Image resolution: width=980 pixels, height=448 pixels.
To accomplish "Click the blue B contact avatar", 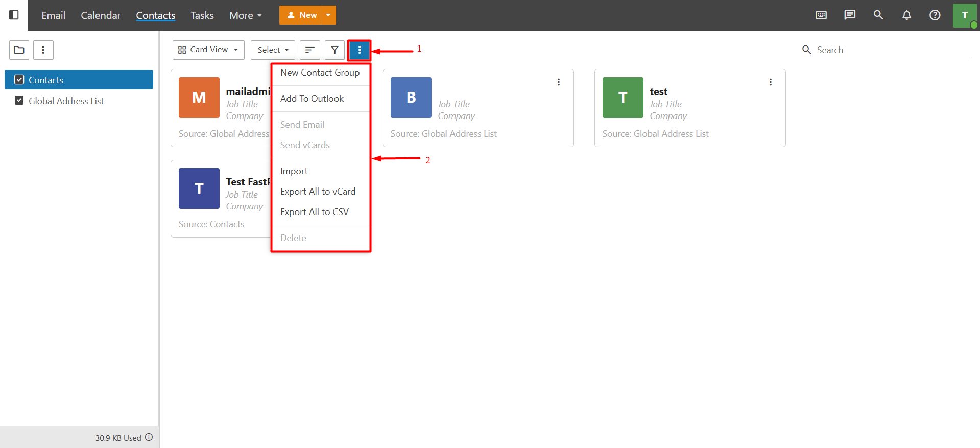I will [x=411, y=98].
